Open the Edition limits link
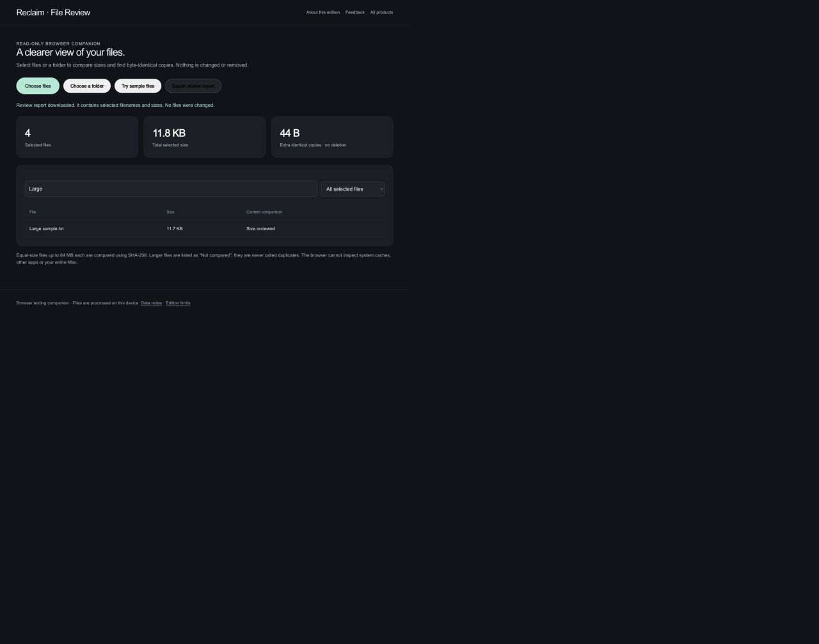The image size is (819, 644). click(178, 303)
